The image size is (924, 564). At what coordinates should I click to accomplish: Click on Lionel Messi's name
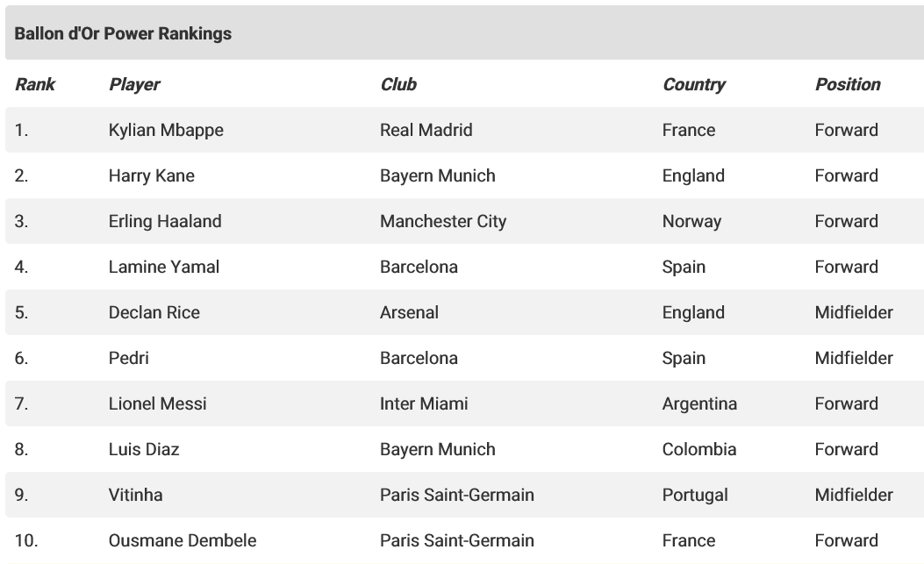point(158,403)
